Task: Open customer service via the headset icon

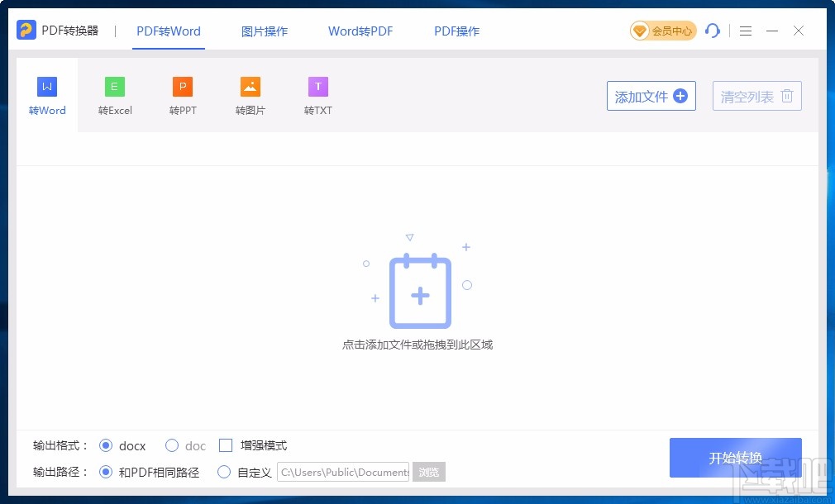Action: click(x=713, y=31)
